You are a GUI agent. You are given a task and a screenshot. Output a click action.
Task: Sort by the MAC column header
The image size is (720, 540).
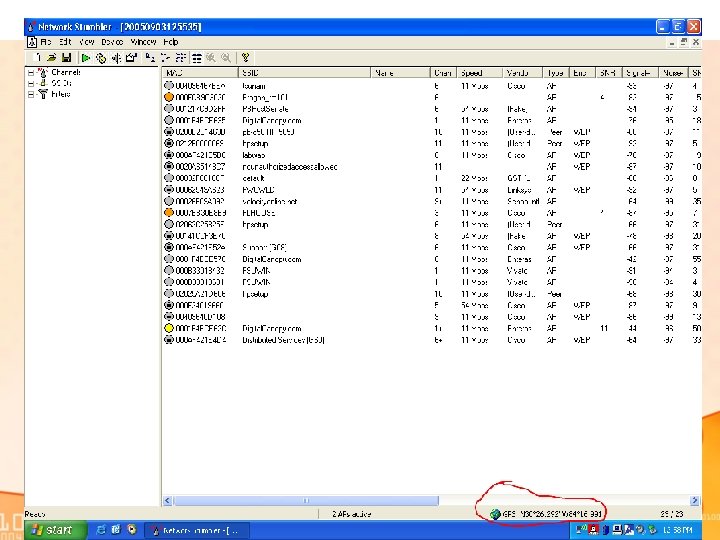(200, 73)
